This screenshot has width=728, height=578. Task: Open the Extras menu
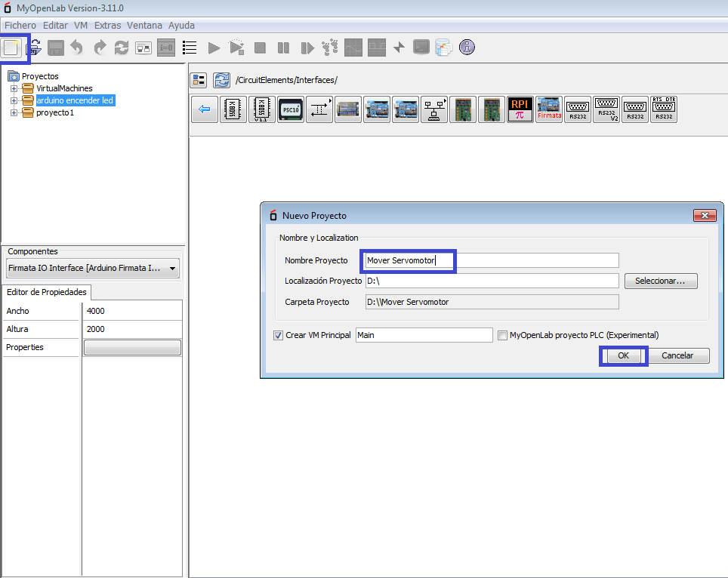[x=107, y=26]
